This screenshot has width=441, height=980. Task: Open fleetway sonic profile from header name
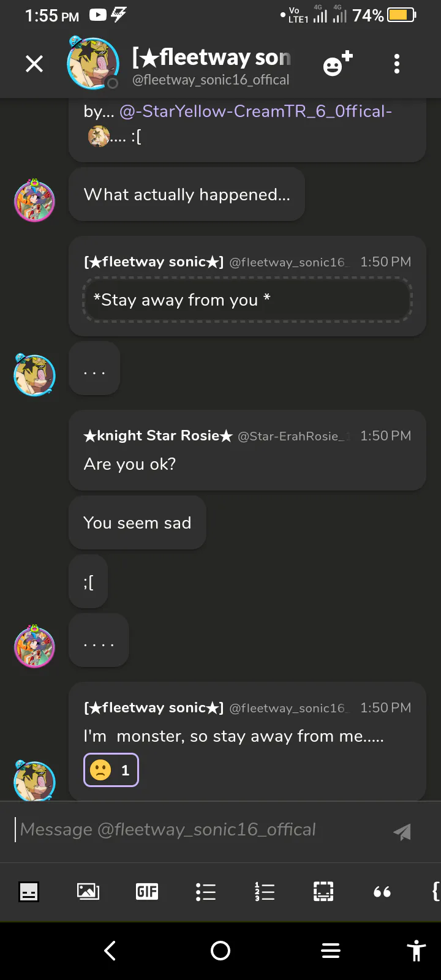coord(211,58)
